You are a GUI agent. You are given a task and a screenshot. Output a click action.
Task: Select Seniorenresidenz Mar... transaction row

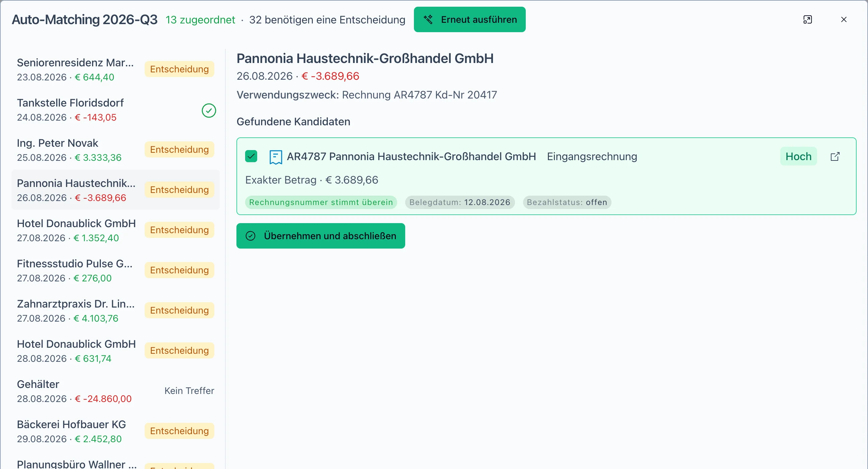[116, 70]
